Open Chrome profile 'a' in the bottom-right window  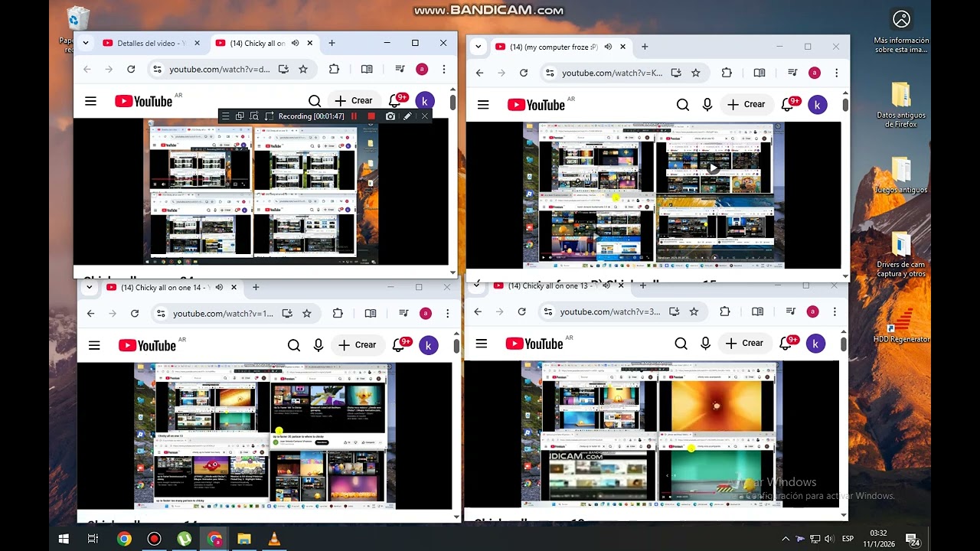[x=813, y=311]
